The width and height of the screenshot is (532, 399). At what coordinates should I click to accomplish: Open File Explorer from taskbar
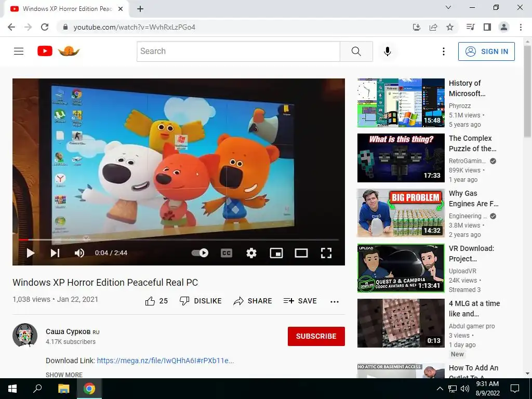click(63, 389)
